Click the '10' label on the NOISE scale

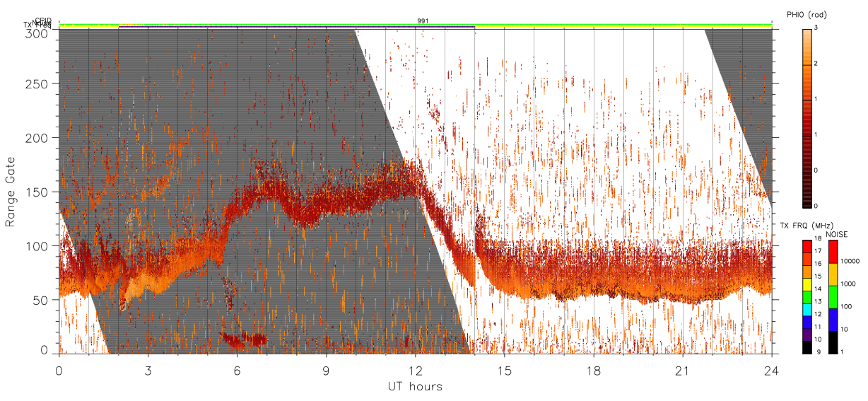pos(844,329)
